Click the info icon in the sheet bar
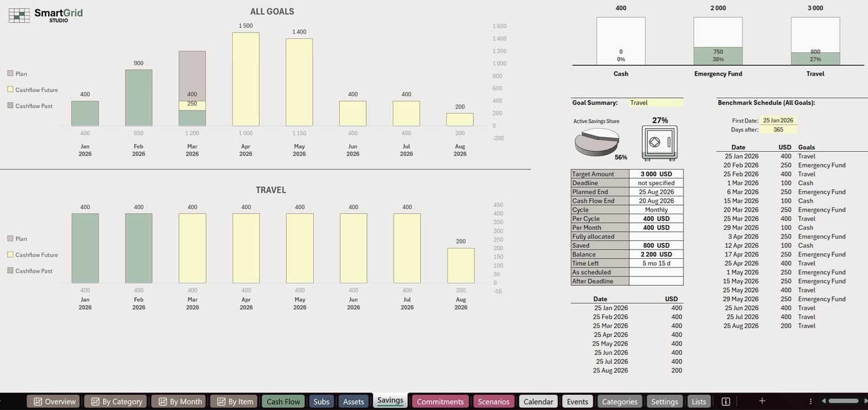 pos(726,401)
